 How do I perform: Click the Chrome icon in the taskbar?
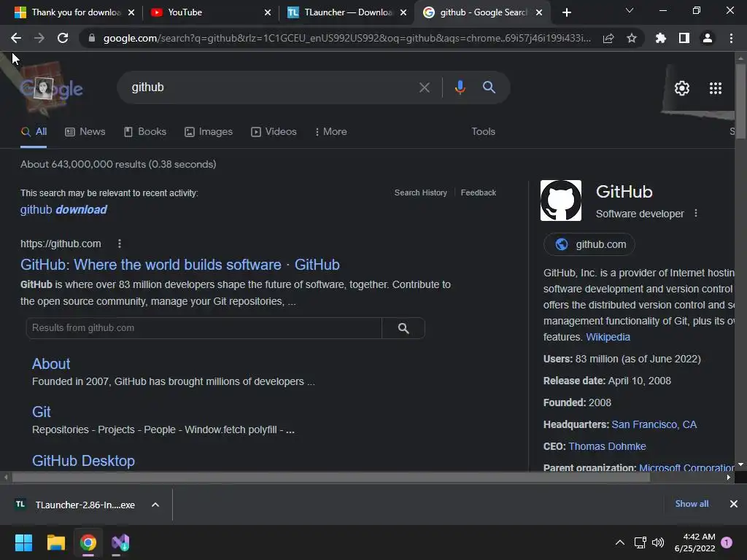88,542
